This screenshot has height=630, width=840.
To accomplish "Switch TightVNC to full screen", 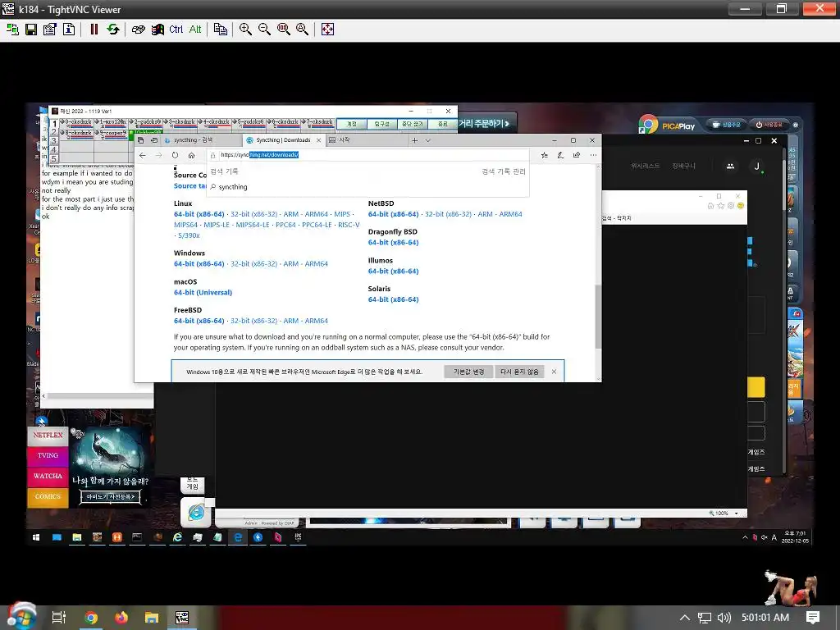I will 327,30.
